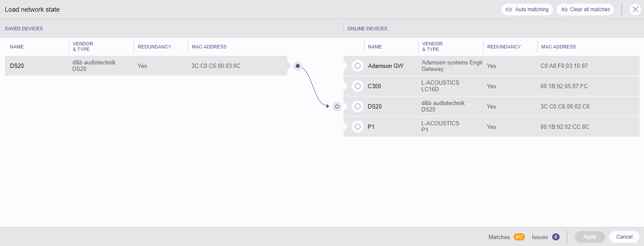Click the Adamson systems Gateway vendor cell

(x=452, y=66)
